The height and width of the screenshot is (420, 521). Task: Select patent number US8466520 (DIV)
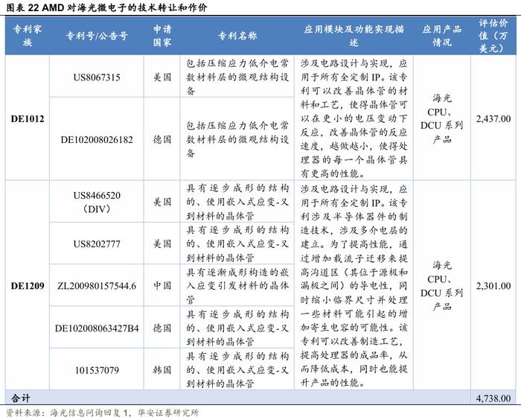97,202
